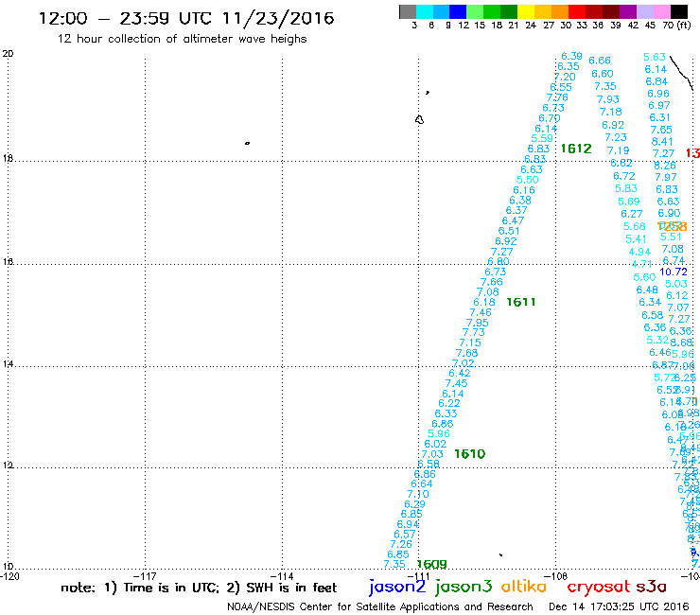The height and width of the screenshot is (615, 700).
Task: Select the s3a satellite legend label
Action: coord(651,587)
